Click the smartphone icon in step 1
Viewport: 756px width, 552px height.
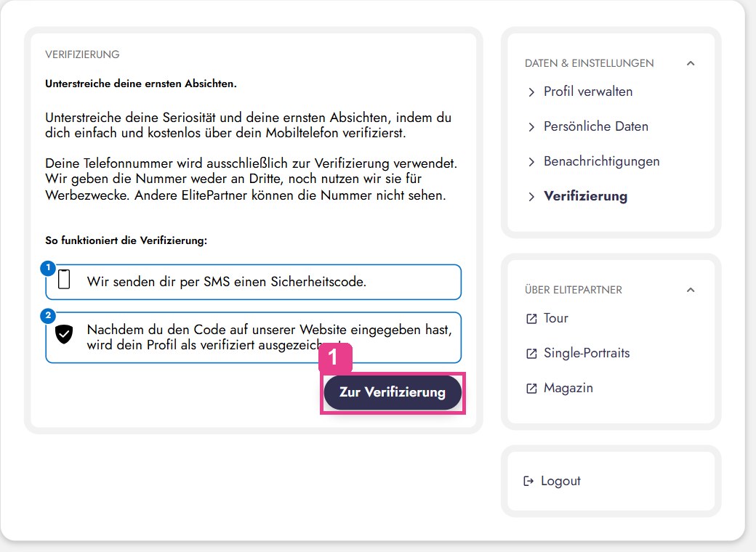(64, 280)
